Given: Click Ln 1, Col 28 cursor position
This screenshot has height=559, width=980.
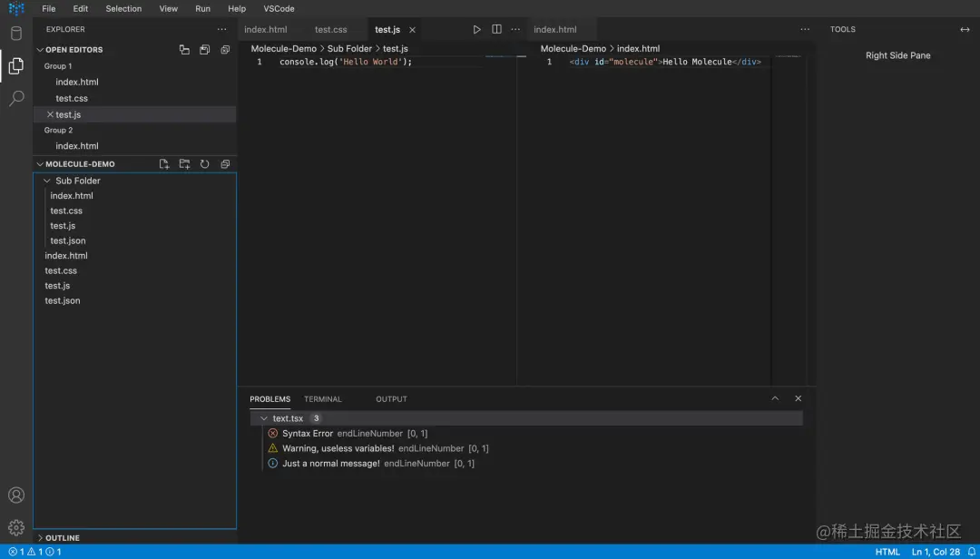Looking at the screenshot, I should 936,552.
